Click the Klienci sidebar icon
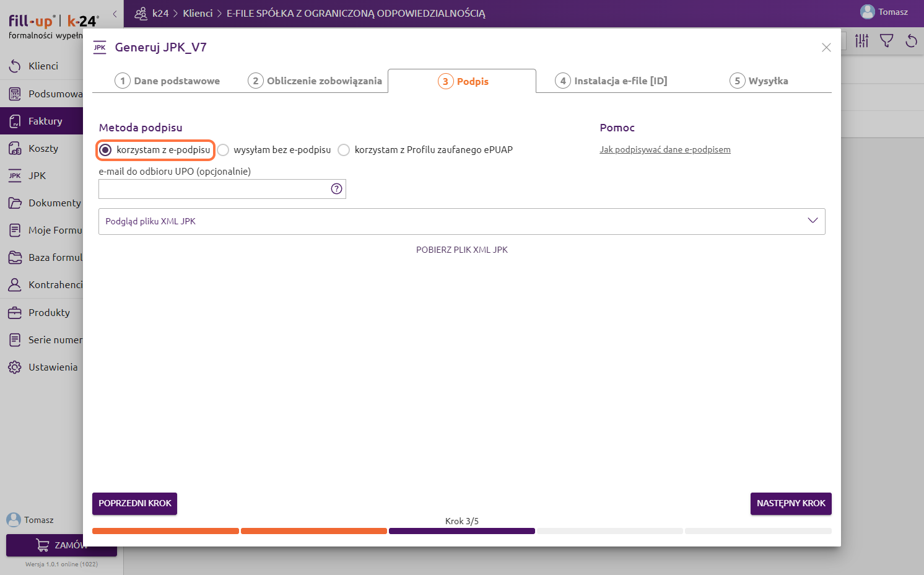 coord(15,66)
